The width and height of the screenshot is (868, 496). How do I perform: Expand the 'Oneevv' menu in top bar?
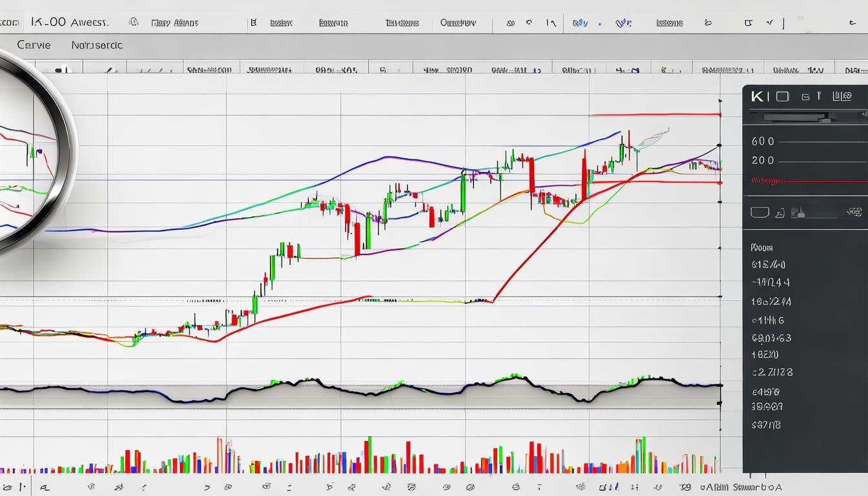(x=458, y=22)
